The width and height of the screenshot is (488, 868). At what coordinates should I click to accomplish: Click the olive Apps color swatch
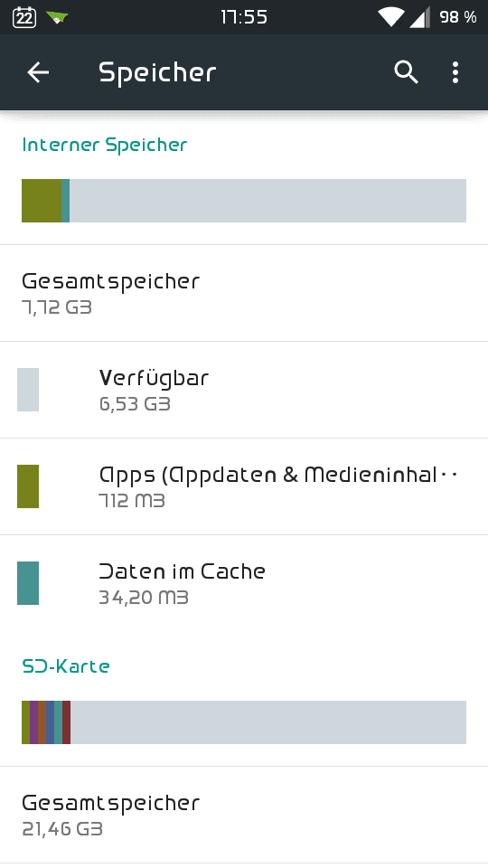[28, 486]
